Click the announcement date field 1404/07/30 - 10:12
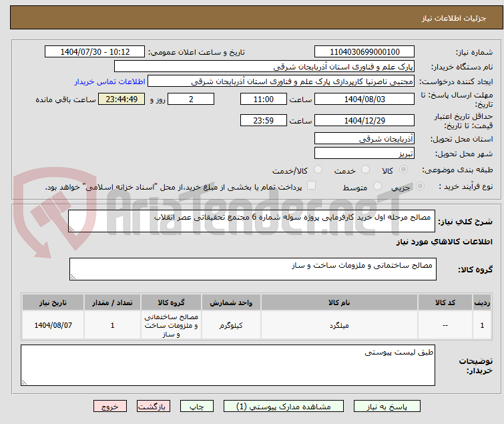The height and width of the screenshot is (424, 504). 95,52
